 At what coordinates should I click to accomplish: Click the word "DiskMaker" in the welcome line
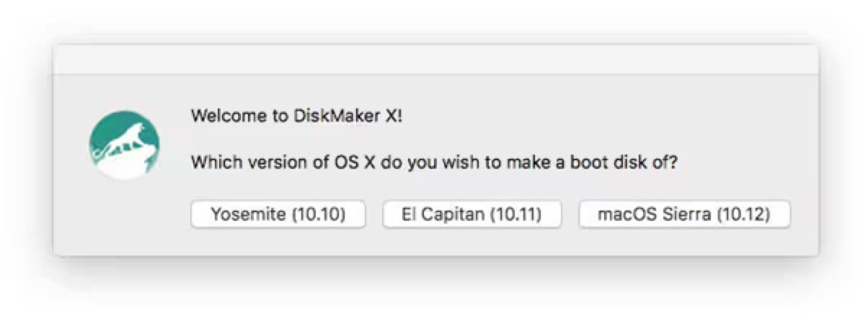(336, 116)
